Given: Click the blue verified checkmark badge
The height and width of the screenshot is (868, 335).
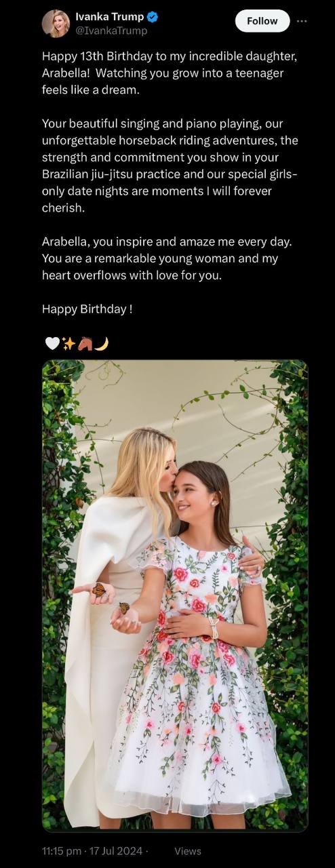Looking at the screenshot, I should [153, 17].
